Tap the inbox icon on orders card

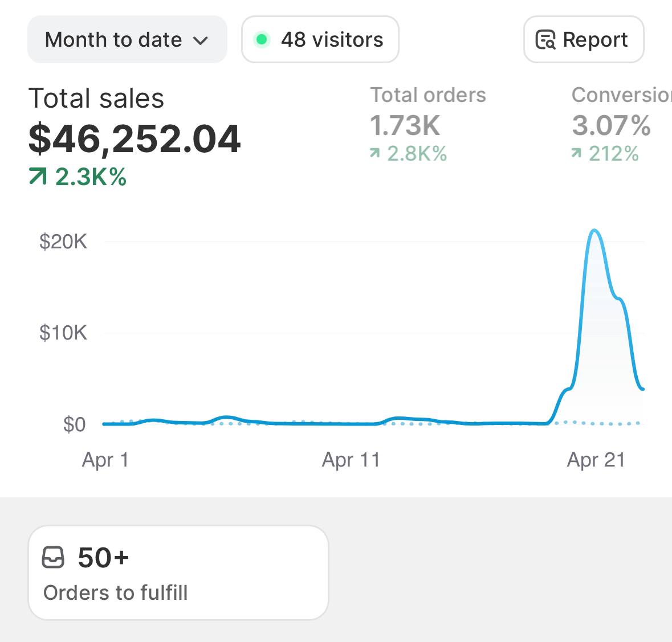(54, 558)
